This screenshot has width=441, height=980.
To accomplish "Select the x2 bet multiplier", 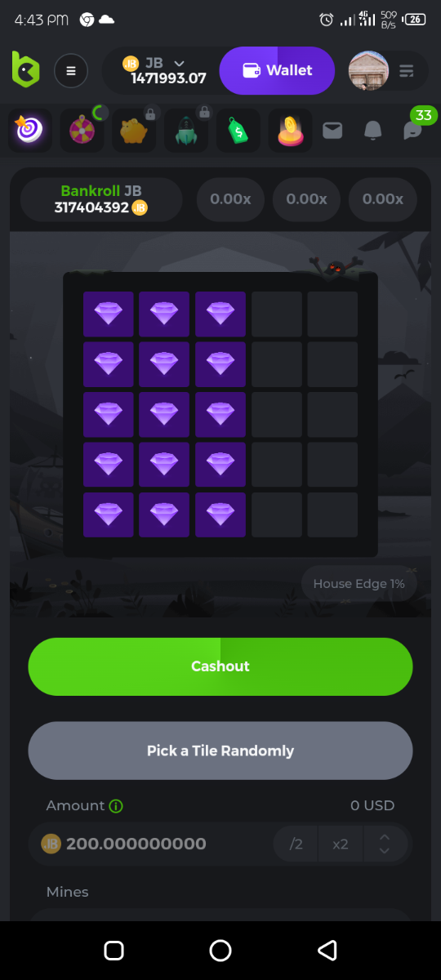I will 341,844.
